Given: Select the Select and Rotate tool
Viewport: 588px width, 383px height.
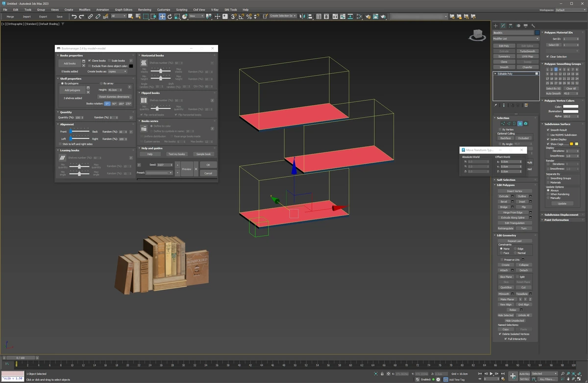Looking at the screenshot, I should [x=170, y=16].
